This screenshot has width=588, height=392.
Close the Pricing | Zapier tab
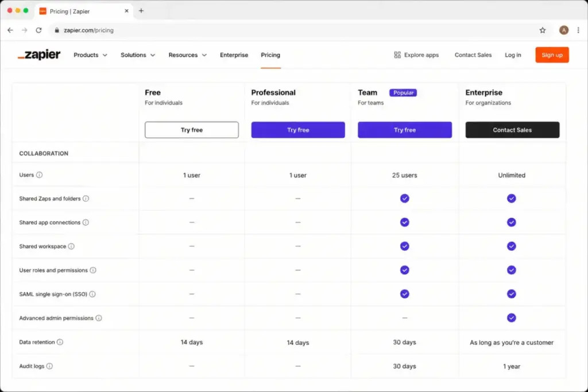coord(126,11)
